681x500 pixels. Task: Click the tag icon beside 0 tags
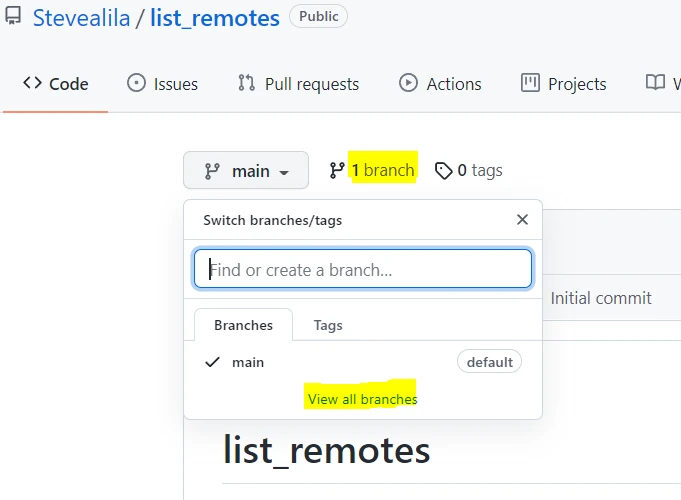click(x=444, y=171)
